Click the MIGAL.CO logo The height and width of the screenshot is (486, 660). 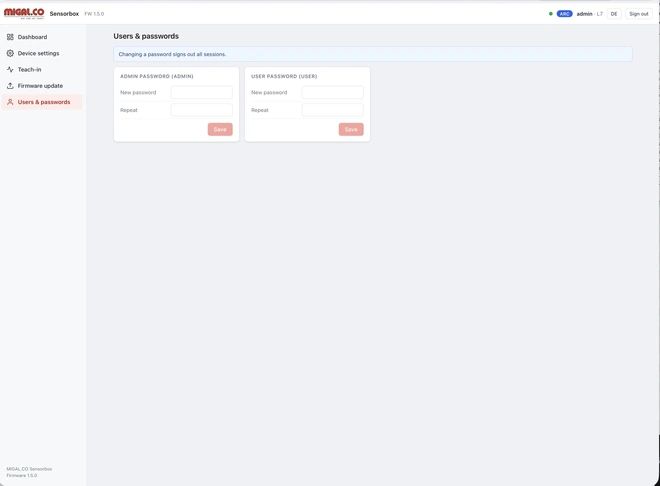(x=24, y=13)
